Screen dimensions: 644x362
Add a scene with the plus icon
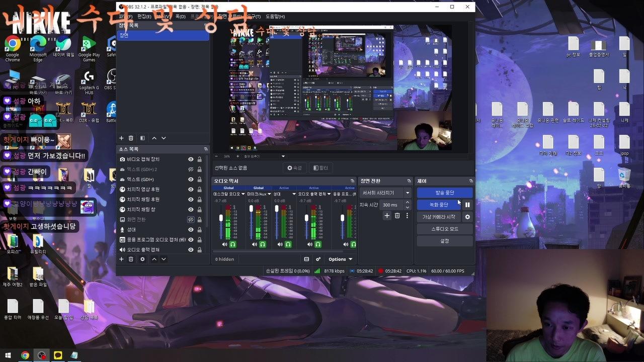pos(121,138)
